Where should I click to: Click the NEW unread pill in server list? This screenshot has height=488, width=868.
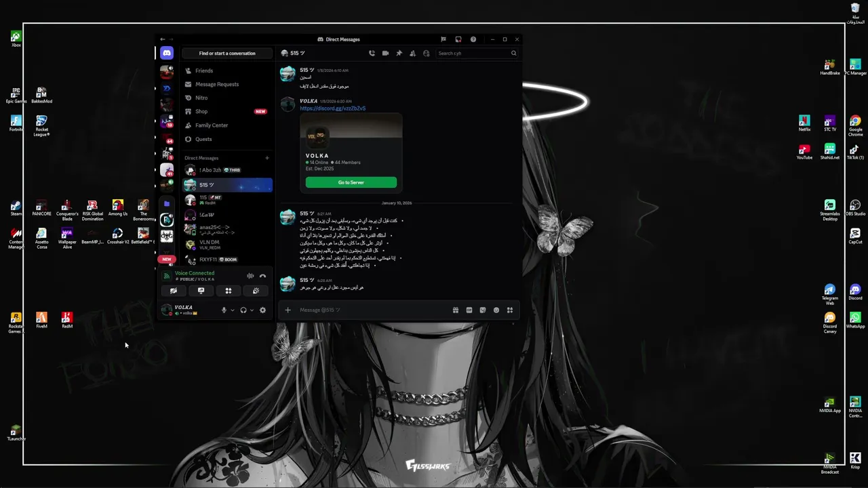click(x=167, y=259)
